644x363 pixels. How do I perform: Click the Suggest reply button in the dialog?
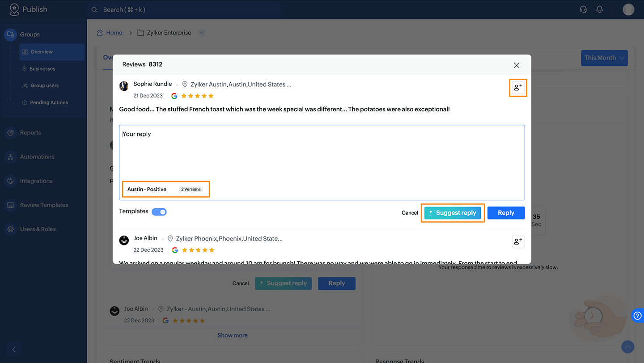tap(453, 213)
